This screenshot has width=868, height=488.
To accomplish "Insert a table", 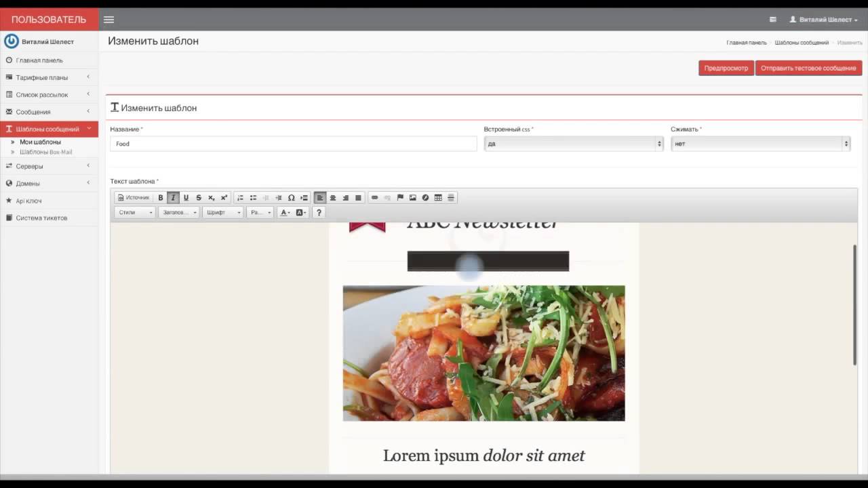I will pyautogui.click(x=438, y=198).
